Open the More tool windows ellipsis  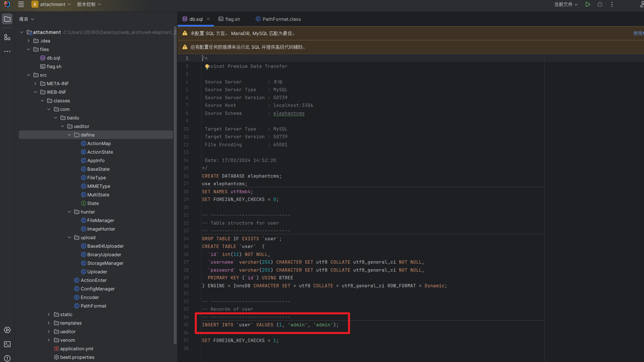[7, 52]
